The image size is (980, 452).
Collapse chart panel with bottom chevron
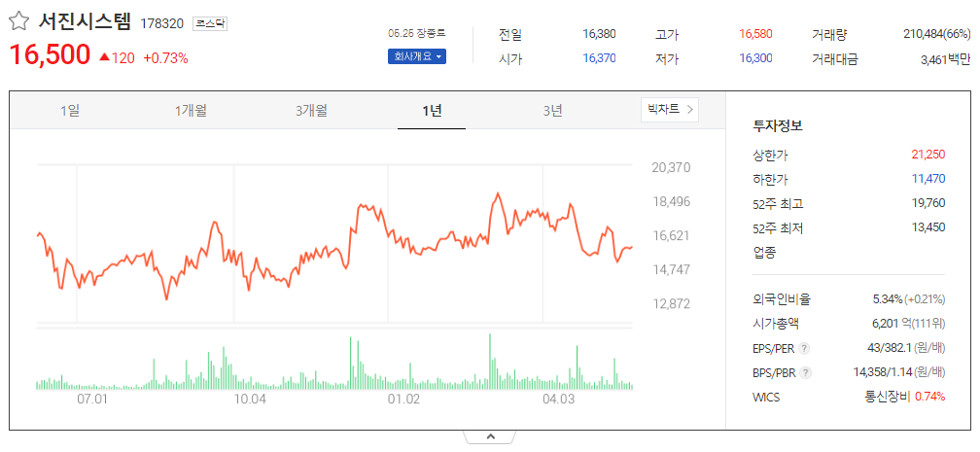click(490, 436)
